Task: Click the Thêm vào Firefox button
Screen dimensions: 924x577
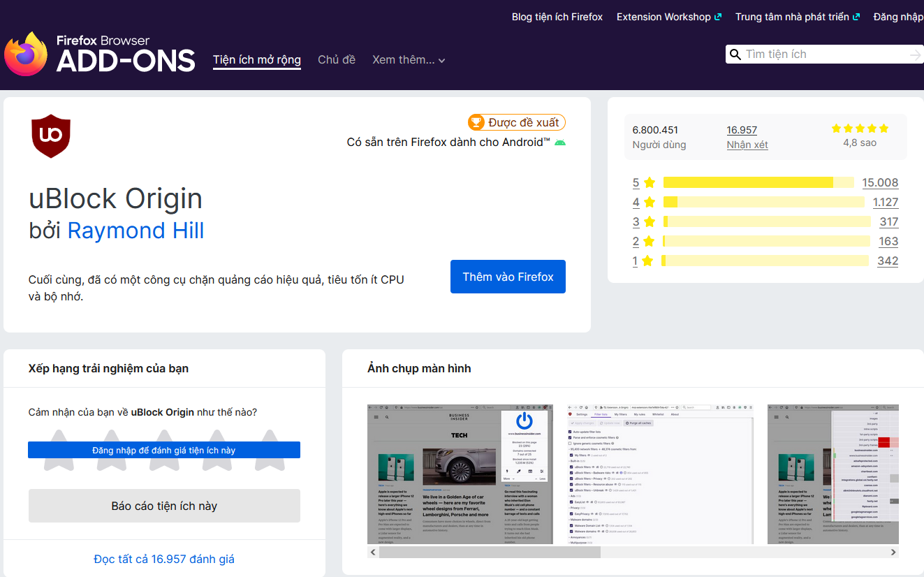Action: point(508,277)
